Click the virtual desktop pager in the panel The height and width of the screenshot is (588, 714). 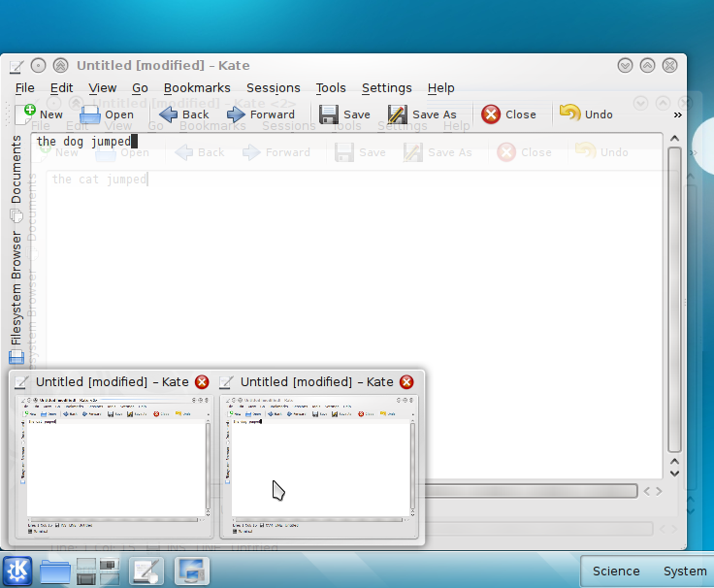[97, 572]
